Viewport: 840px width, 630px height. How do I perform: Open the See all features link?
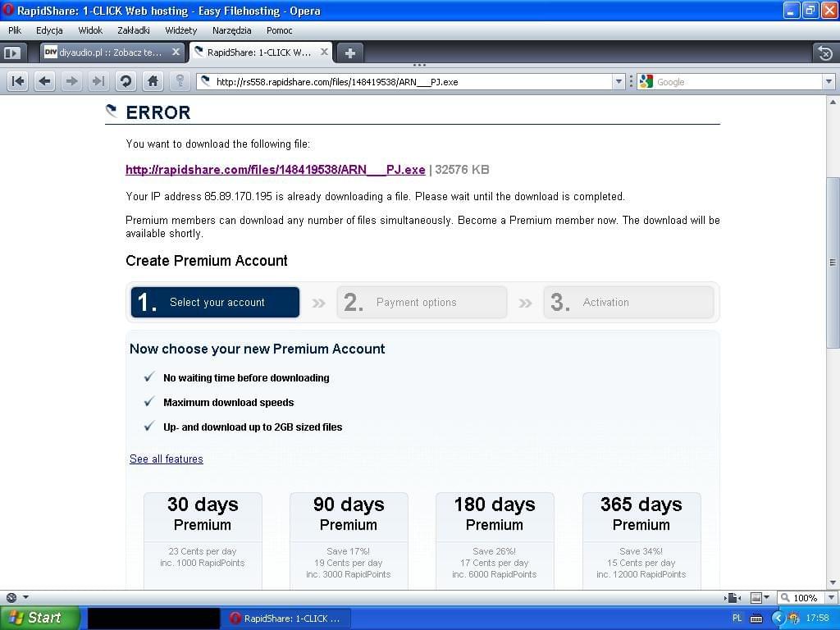166,459
